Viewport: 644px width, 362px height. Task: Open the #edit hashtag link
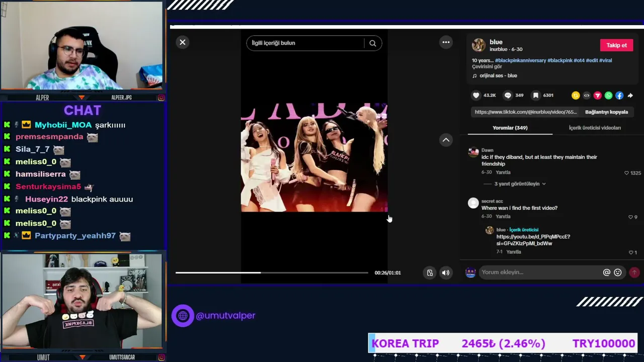592,60
